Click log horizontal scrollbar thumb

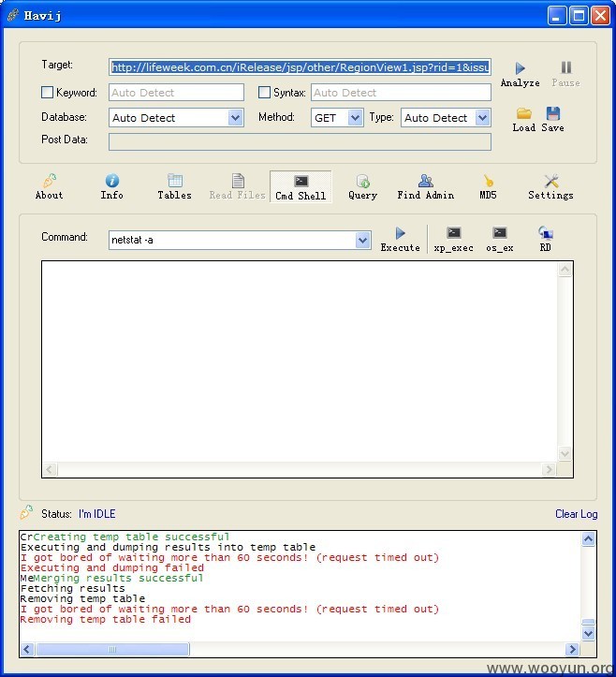coord(112,649)
